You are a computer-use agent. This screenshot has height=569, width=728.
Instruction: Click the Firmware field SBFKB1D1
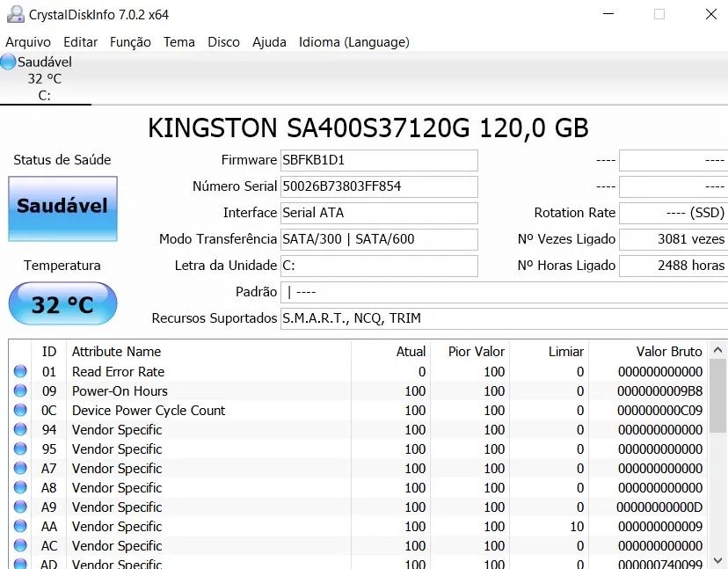tap(379, 160)
